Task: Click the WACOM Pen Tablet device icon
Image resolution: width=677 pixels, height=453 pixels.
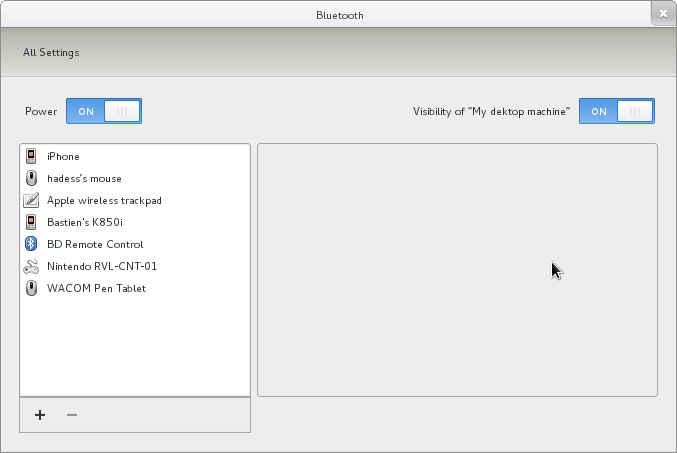Action: click(x=31, y=288)
